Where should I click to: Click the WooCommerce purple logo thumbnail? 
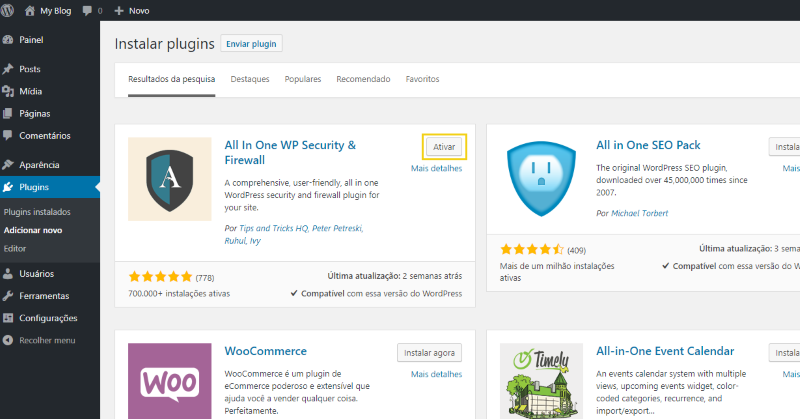coord(169,381)
